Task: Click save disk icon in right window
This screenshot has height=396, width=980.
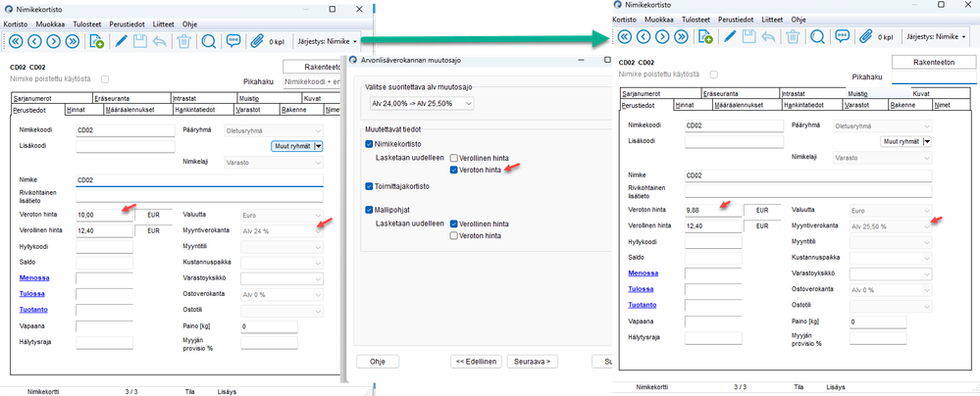Action: (x=748, y=37)
